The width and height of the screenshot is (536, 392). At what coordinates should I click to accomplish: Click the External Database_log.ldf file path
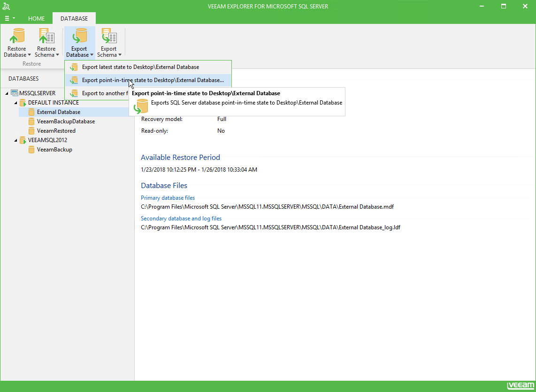(x=270, y=227)
